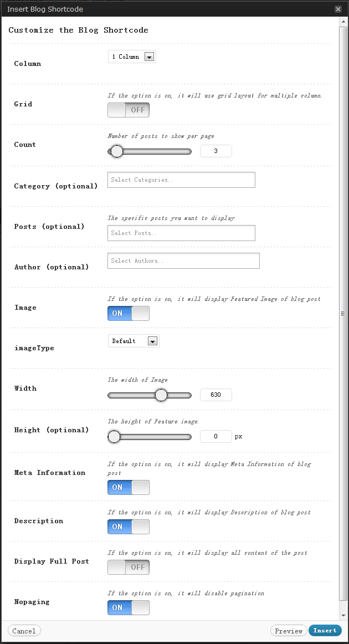Click the Select Authors field
This screenshot has height=644, width=349.
[183, 260]
